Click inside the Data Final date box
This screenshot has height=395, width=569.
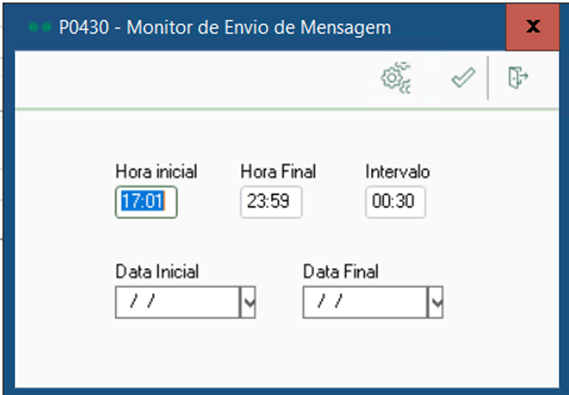coord(365,302)
